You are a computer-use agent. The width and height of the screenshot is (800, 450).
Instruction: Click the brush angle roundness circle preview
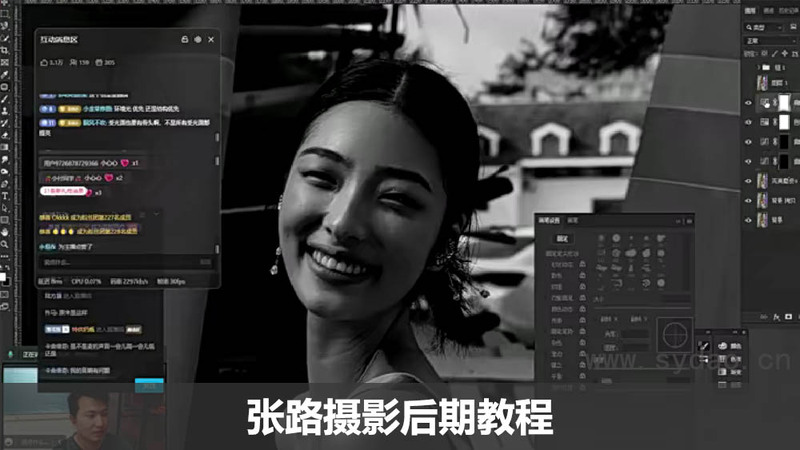point(675,335)
